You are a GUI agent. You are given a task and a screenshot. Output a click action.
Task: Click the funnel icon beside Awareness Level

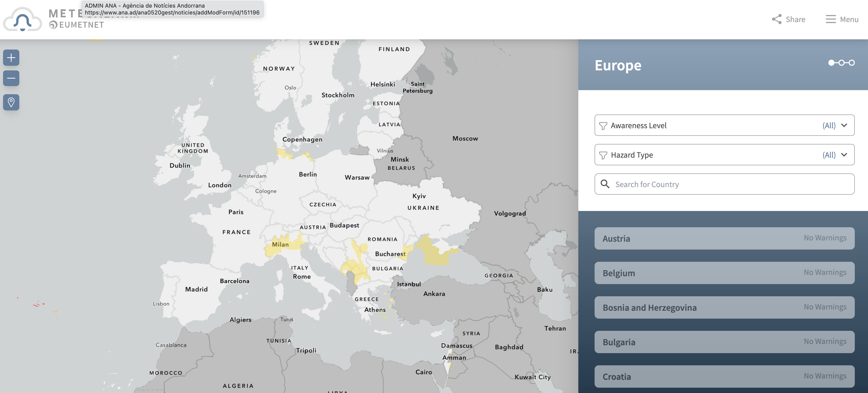click(x=603, y=126)
